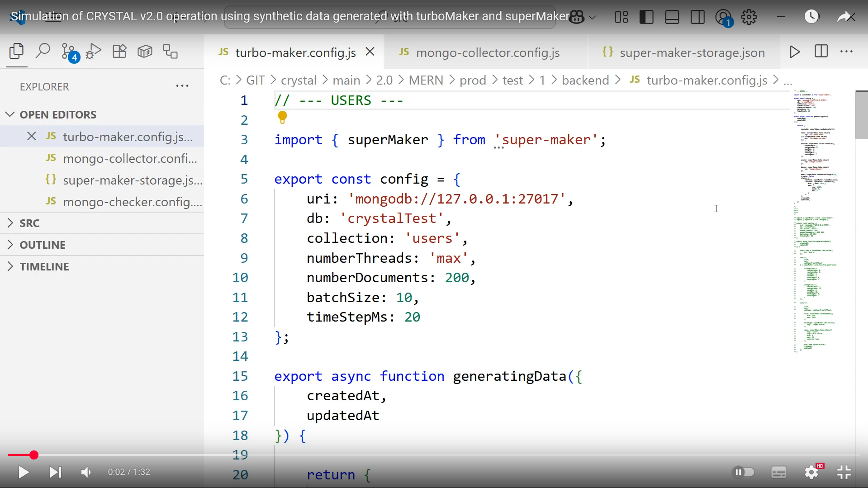This screenshot has height=488, width=868.
Task: Open Source Control with 4 changes
Action: 70,52
